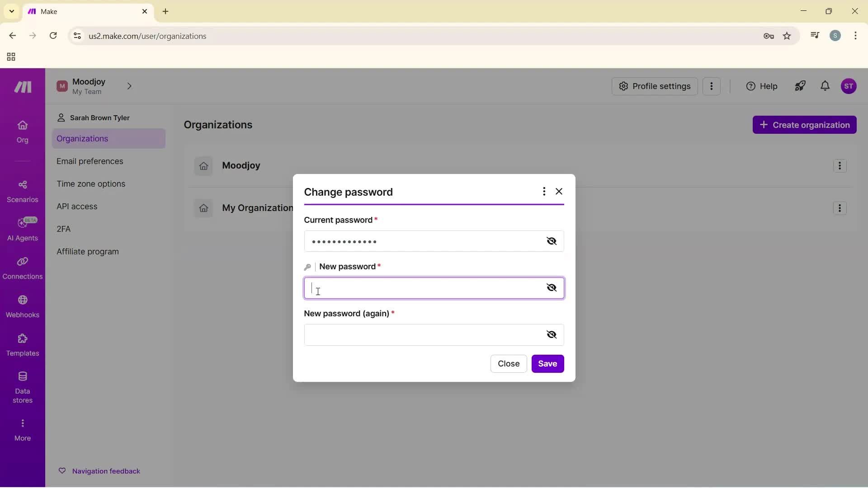Go to Templates from sidebar
Image resolution: width=868 pixels, height=488 pixels.
coord(22,345)
